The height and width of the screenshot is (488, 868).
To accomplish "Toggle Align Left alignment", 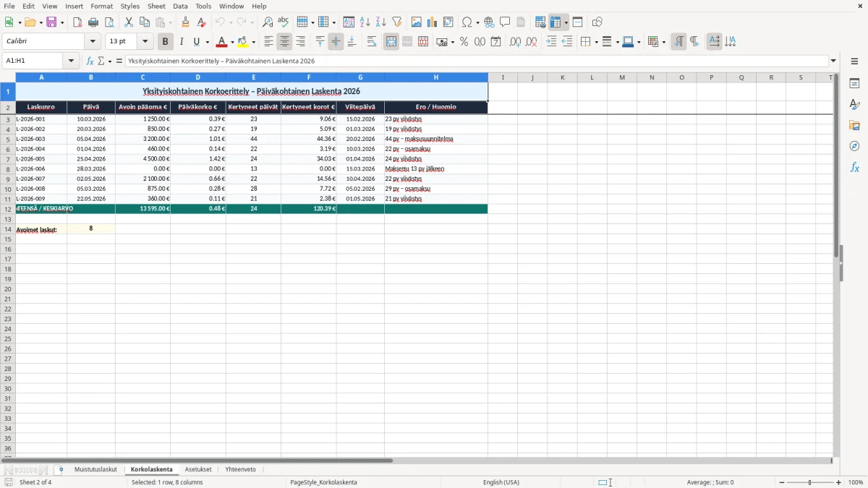I will [x=269, y=42].
